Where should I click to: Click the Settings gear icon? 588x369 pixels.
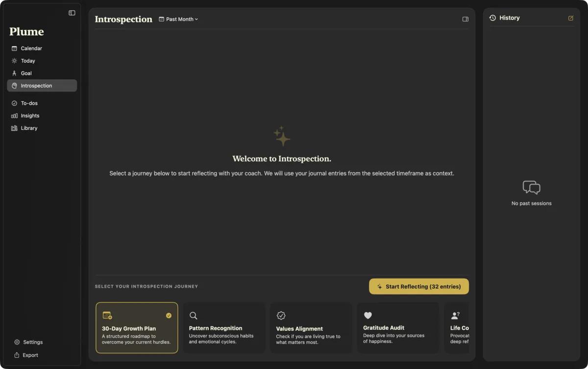pyautogui.click(x=17, y=342)
